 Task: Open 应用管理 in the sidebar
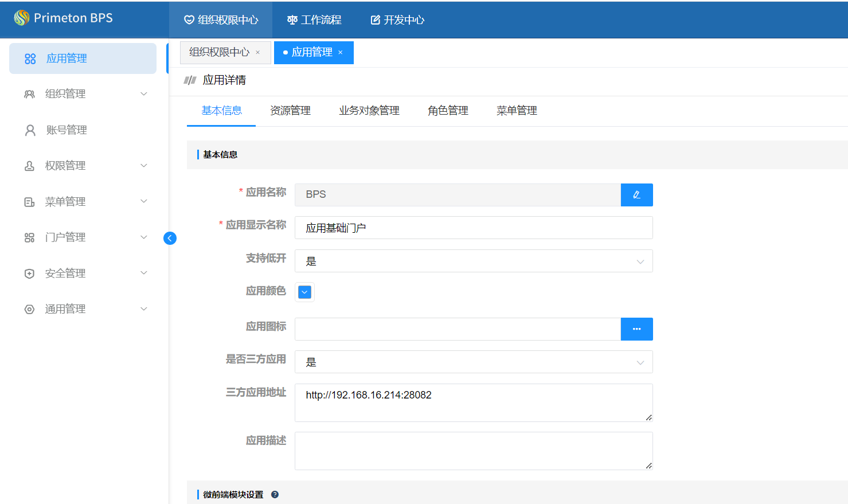click(x=83, y=58)
